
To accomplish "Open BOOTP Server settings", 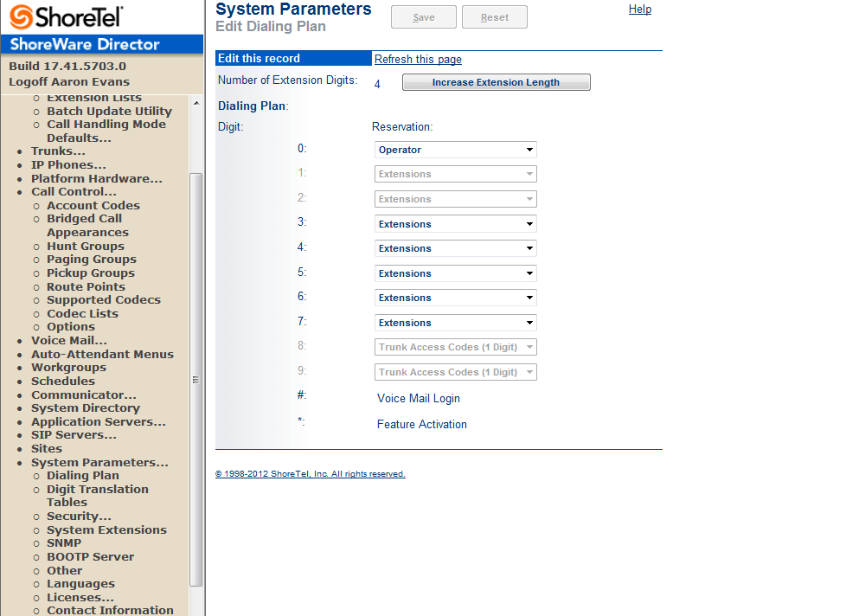I will (x=91, y=557).
